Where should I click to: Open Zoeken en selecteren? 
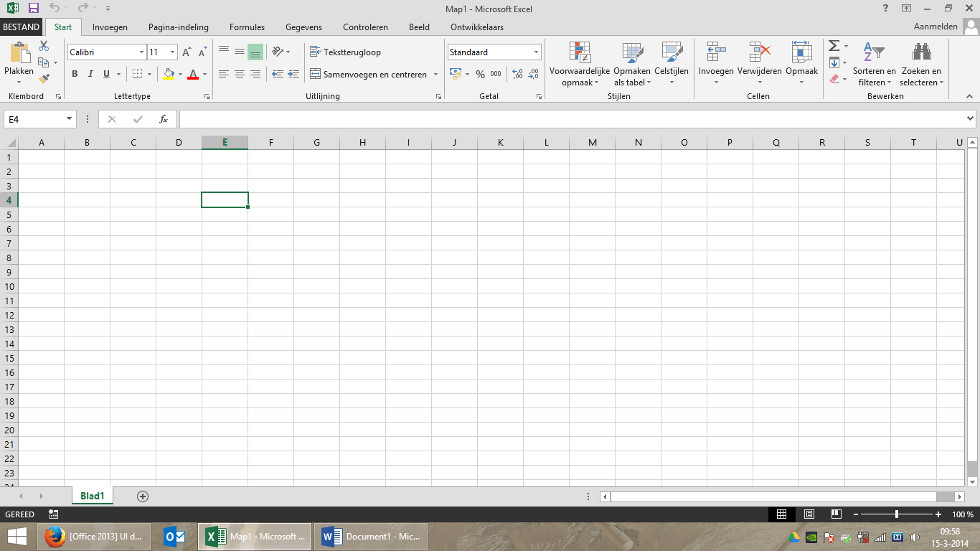click(x=921, y=64)
